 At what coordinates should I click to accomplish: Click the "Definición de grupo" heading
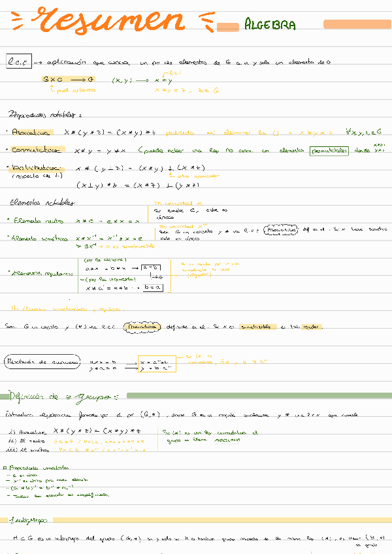click(x=61, y=396)
